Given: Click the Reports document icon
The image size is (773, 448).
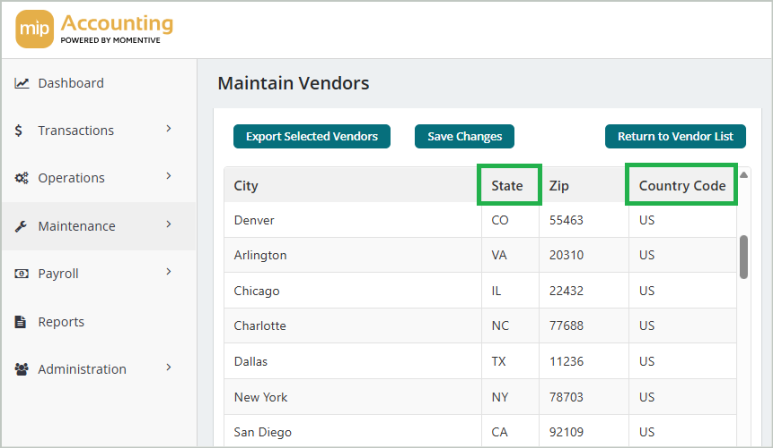Looking at the screenshot, I should tap(20, 322).
